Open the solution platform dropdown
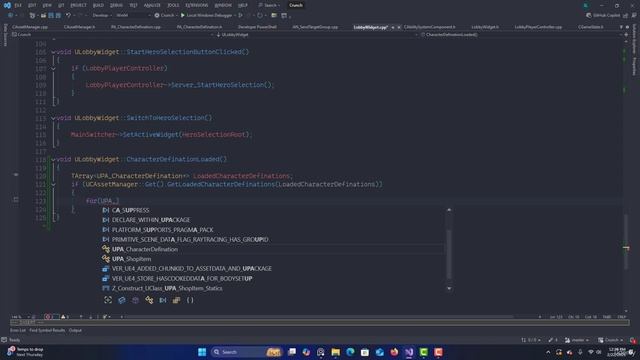Screen dimensions: 640x360 [x=133, y=16]
